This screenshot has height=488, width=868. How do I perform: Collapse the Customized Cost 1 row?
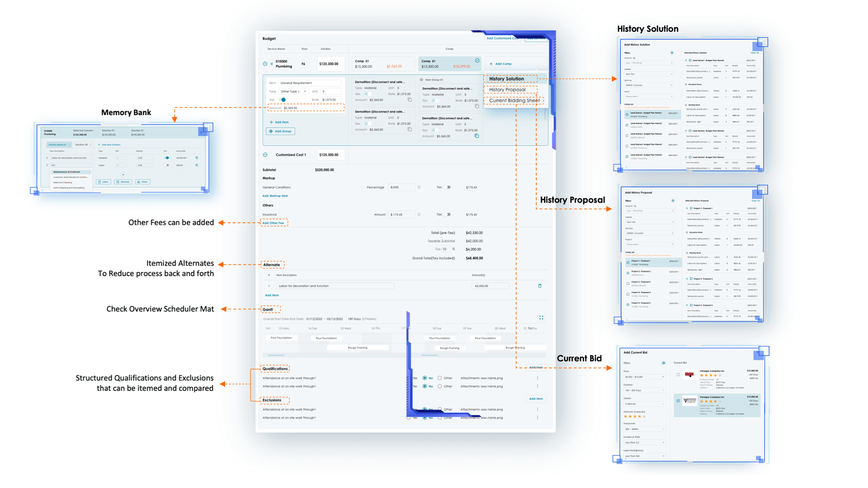tap(265, 155)
